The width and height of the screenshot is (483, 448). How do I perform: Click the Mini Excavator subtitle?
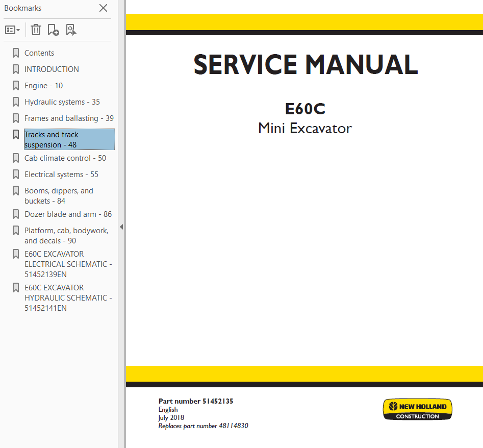(305, 128)
